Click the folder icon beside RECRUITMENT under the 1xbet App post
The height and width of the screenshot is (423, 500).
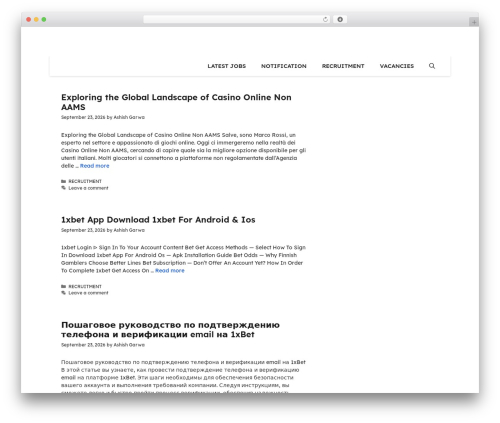tap(63, 286)
